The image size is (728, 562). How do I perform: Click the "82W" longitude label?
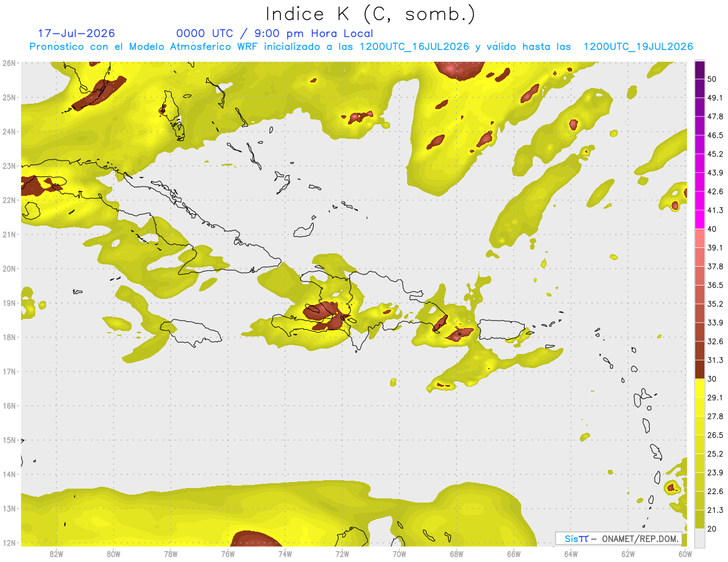pos(56,554)
